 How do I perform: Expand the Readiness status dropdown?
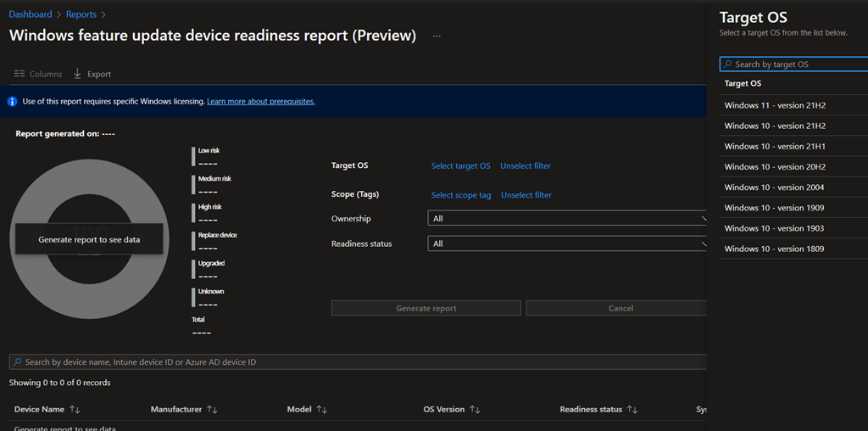pyautogui.click(x=567, y=244)
